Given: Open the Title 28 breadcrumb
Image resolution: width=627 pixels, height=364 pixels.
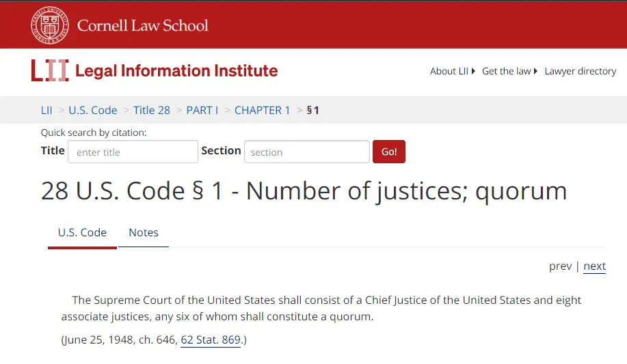Looking at the screenshot, I should pyautogui.click(x=152, y=110).
